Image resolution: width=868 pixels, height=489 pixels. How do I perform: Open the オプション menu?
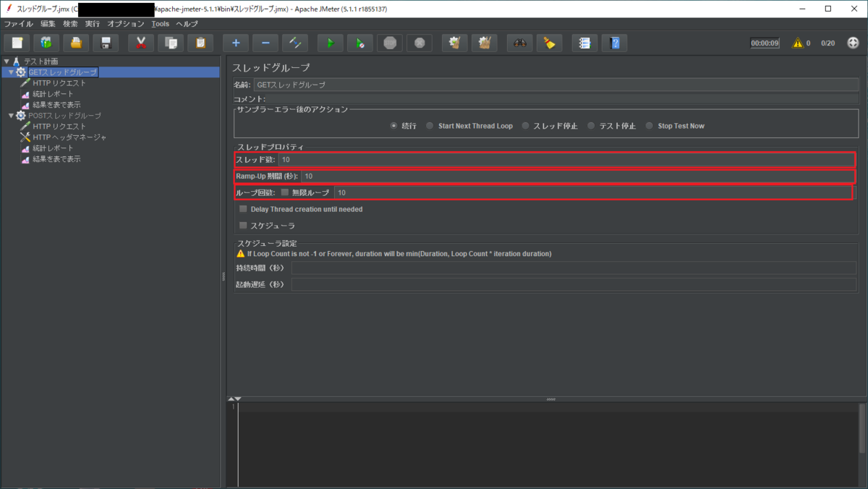125,23
